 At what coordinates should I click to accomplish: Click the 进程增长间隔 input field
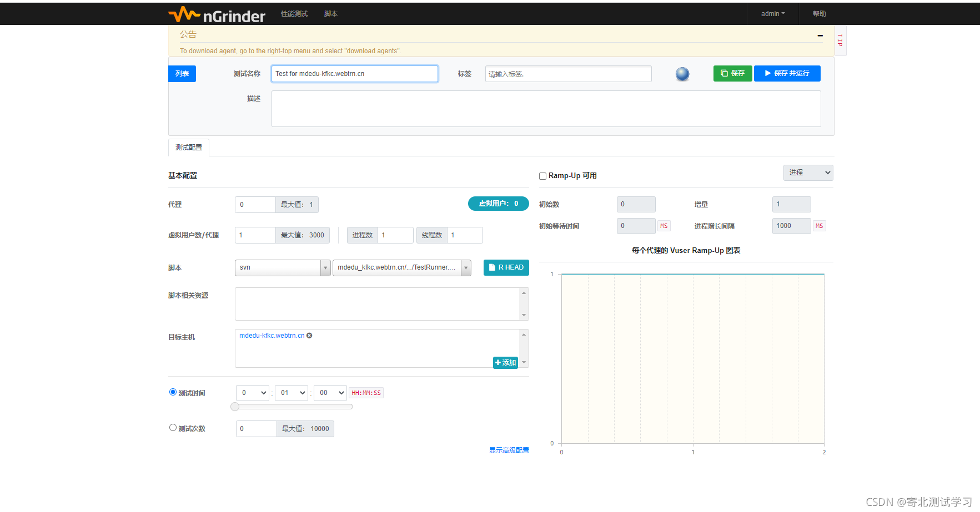point(792,226)
